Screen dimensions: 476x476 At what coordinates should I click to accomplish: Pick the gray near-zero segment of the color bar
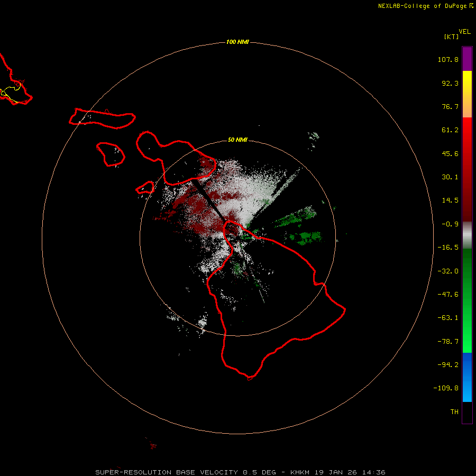tap(467, 235)
